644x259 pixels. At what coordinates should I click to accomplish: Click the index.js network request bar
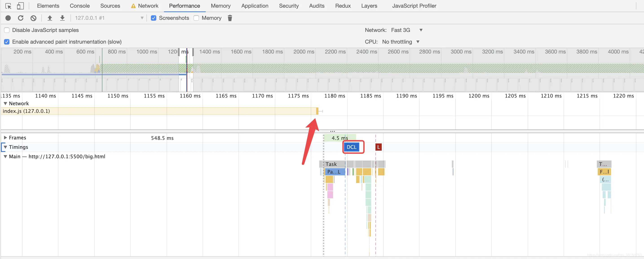coord(160,111)
